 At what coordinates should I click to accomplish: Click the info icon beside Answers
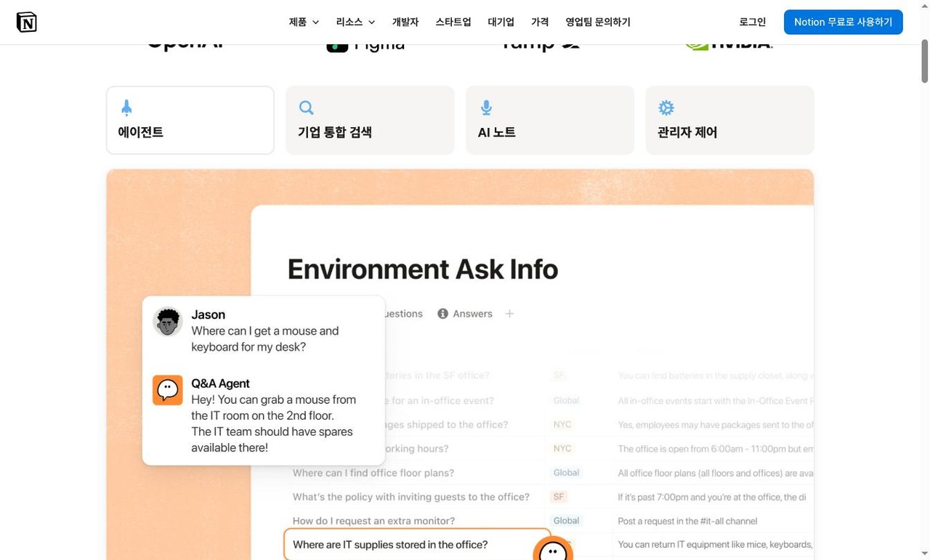pyautogui.click(x=442, y=314)
